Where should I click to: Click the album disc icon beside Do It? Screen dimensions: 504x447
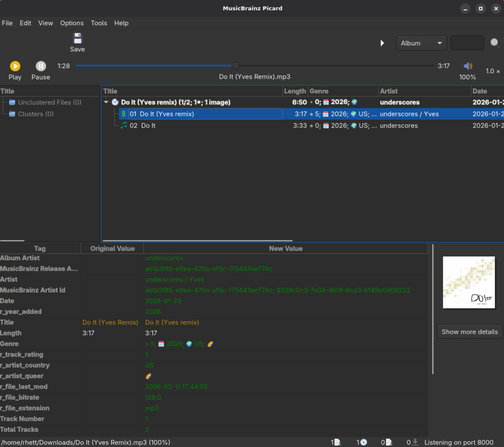tap(115, 102)
